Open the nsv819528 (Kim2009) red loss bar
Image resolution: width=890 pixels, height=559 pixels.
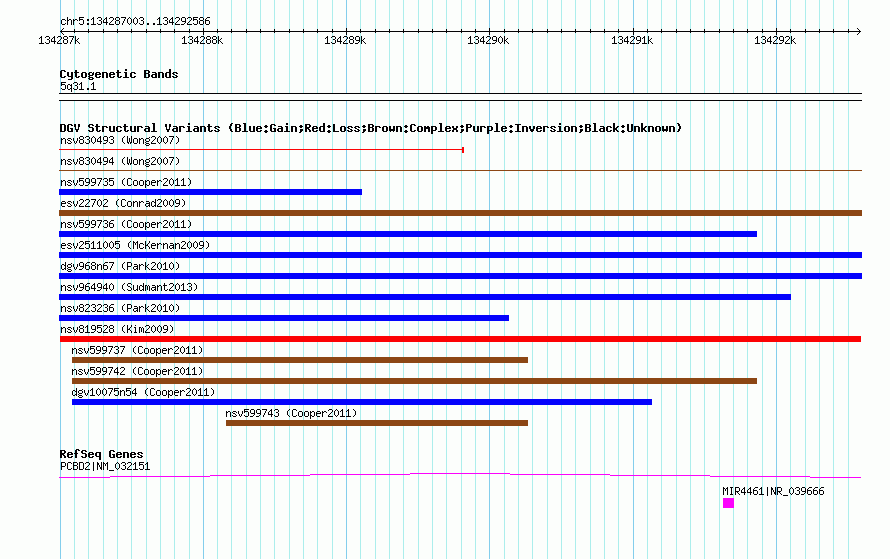[x=460, y=339]
